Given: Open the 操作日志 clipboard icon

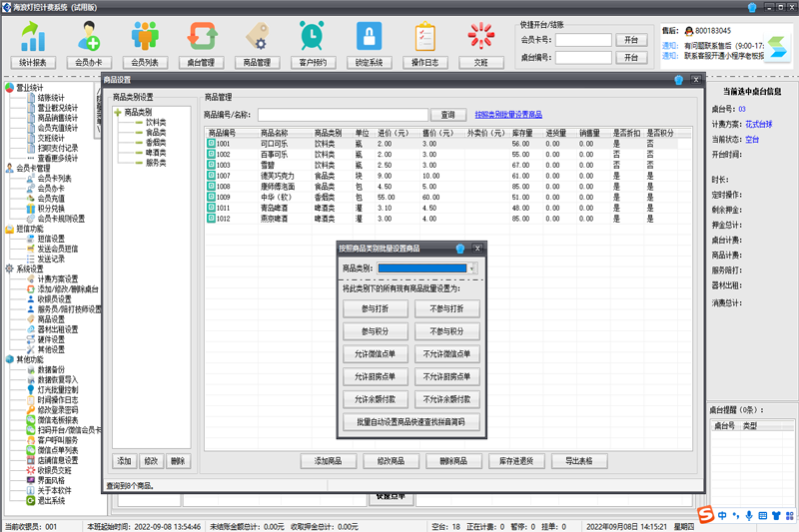Looking at the screenshot, I should click(425, 37).
